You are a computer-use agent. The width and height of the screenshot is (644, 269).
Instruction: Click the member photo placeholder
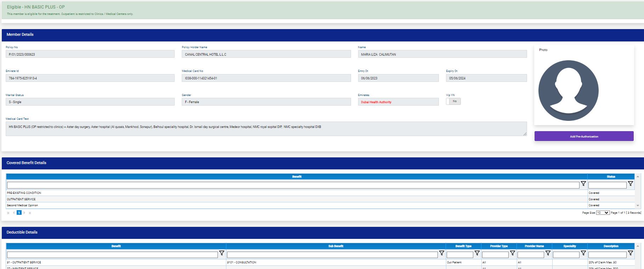click(568, 90)
